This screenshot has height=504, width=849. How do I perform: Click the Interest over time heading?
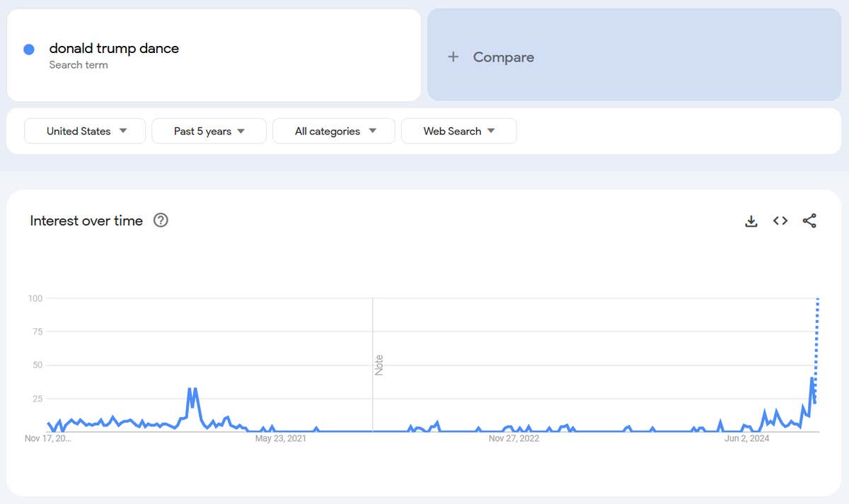click(x=86, y=221)
